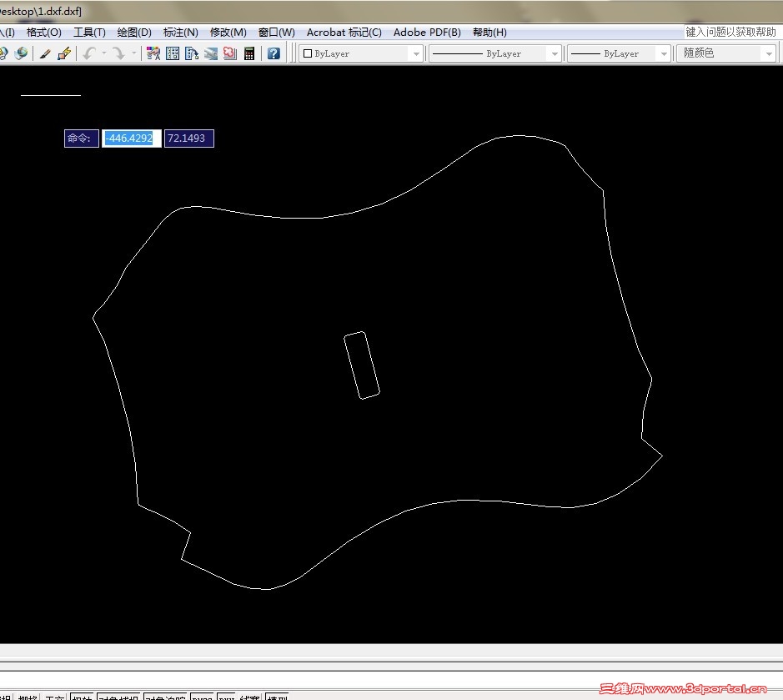Open the plot style 随颜色 dropdown
This screenshot has width=783, height=700.
pyautogui.click(x=726, y=53)
